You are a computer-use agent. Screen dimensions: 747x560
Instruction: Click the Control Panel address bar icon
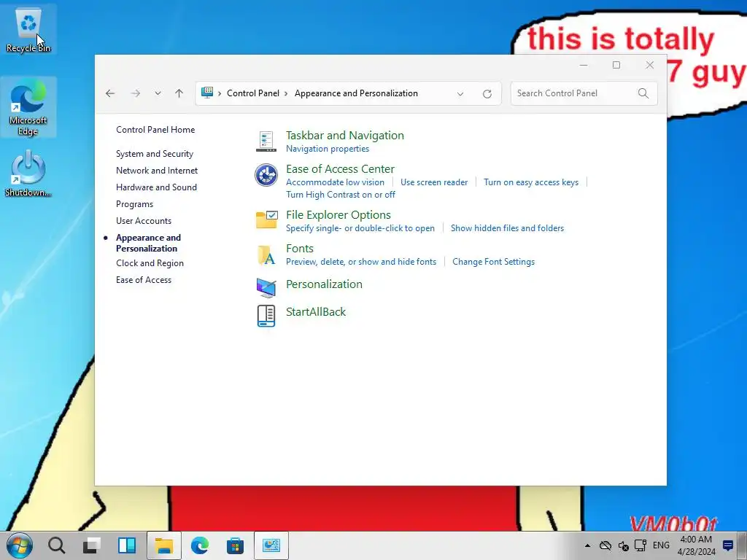pos(206,93)
